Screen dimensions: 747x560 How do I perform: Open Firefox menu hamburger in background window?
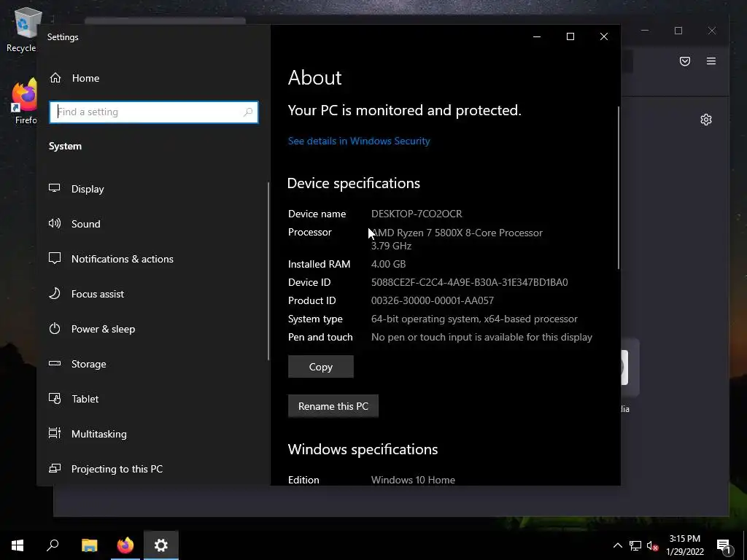(x=711, y=61)
